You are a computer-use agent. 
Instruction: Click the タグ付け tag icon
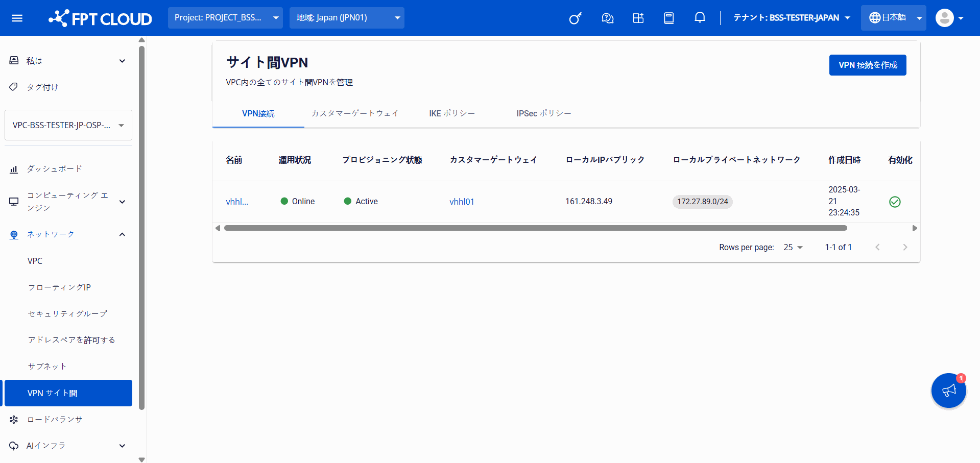(14, 87)
